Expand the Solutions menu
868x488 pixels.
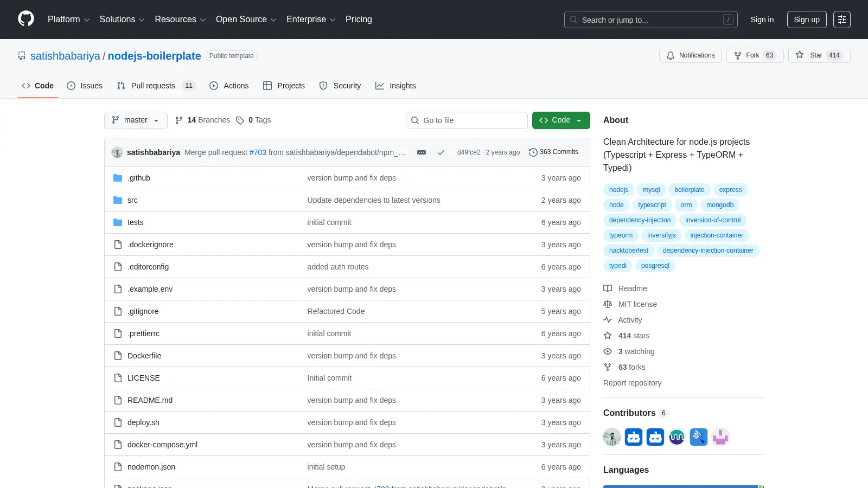point(122,20)
